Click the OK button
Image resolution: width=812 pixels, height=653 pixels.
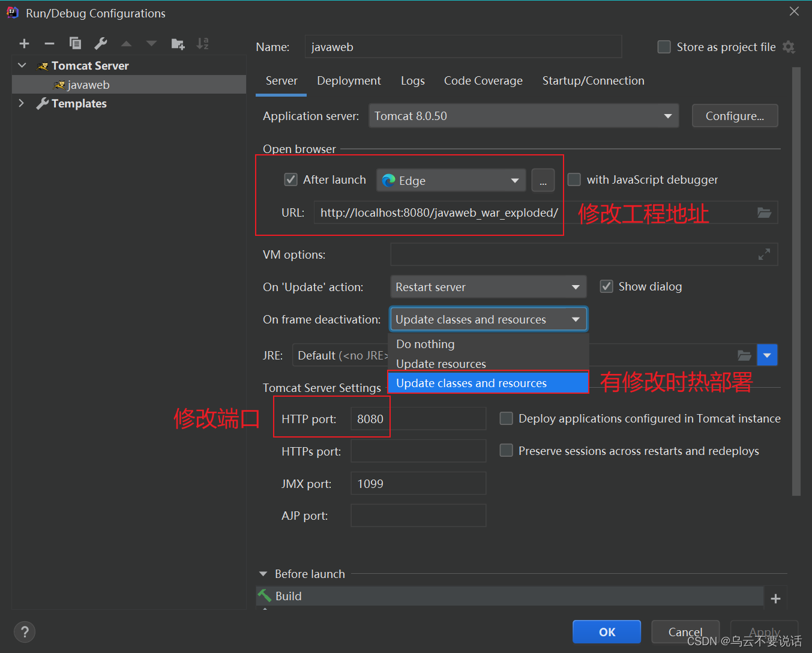pos(607,632)
